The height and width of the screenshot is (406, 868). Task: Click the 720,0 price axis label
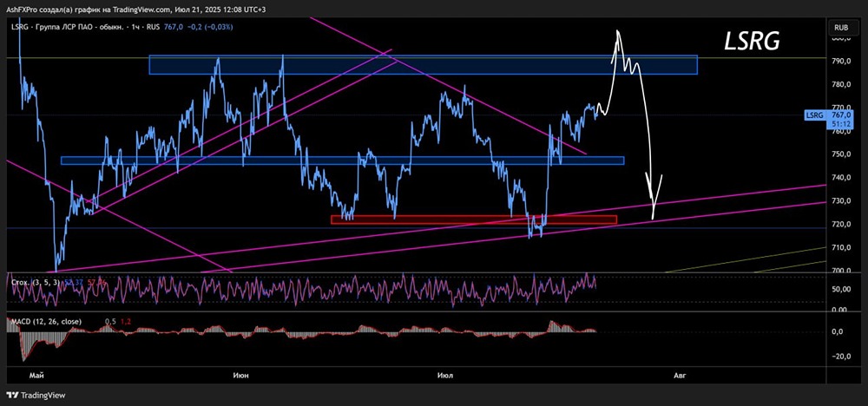click(840, 224)
